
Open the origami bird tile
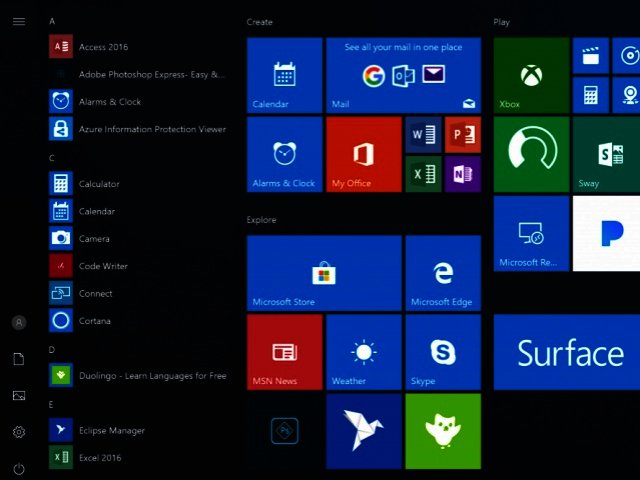coord(364,431)
